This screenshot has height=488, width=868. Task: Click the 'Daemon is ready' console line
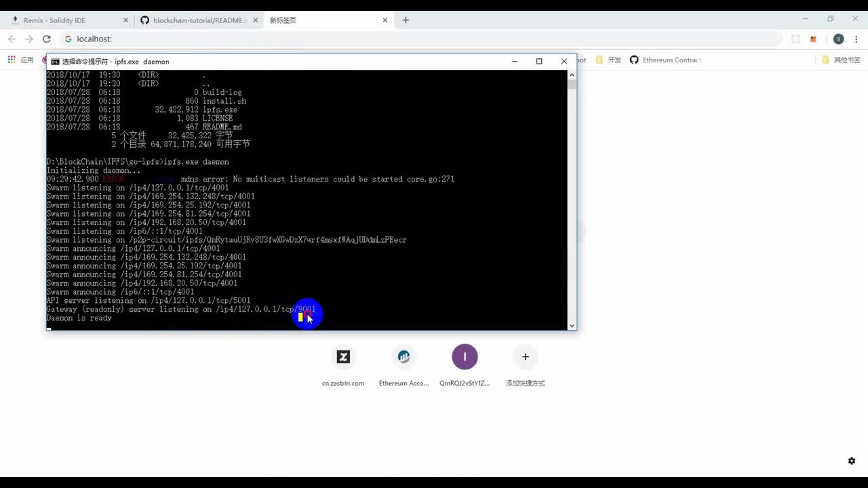(79, 318)
